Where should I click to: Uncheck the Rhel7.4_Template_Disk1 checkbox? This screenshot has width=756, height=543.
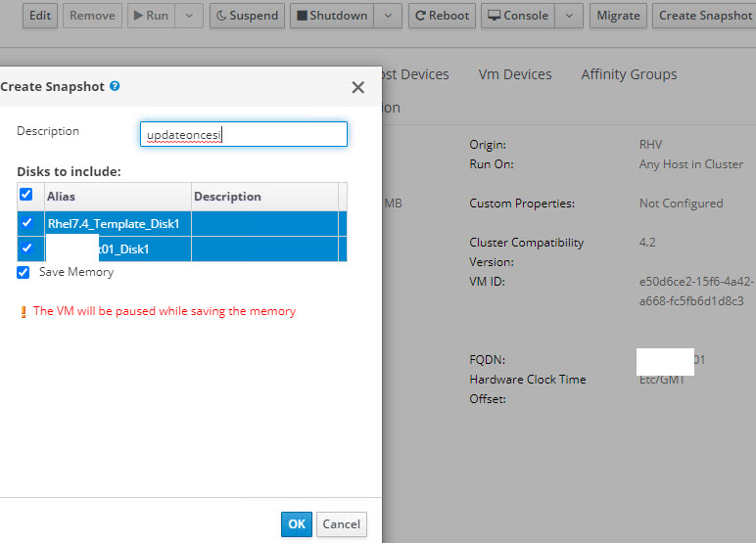pos(26,223)
